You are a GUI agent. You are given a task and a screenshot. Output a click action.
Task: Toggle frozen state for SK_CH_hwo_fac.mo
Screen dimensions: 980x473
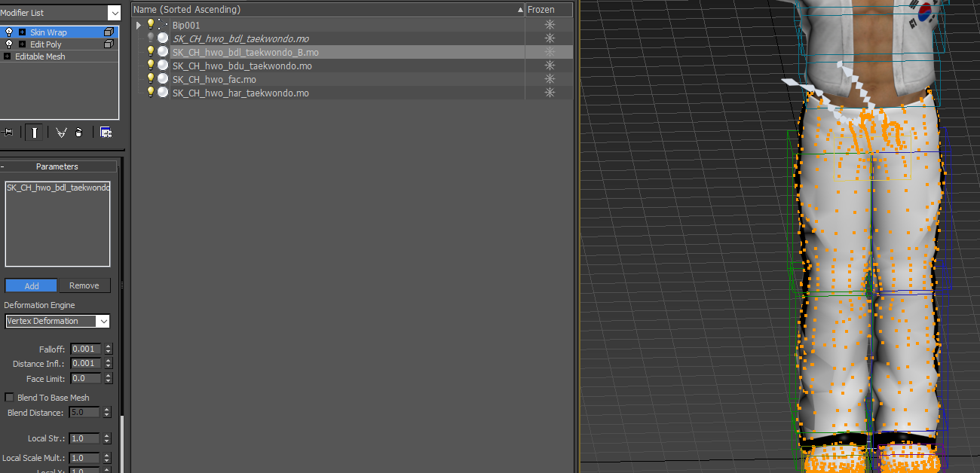click(550, 79)
